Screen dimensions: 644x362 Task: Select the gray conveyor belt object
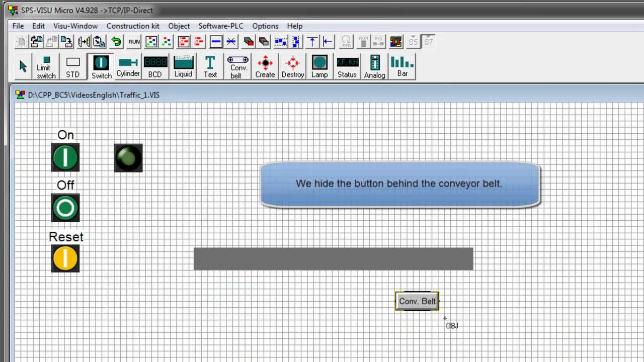[334, 259]
